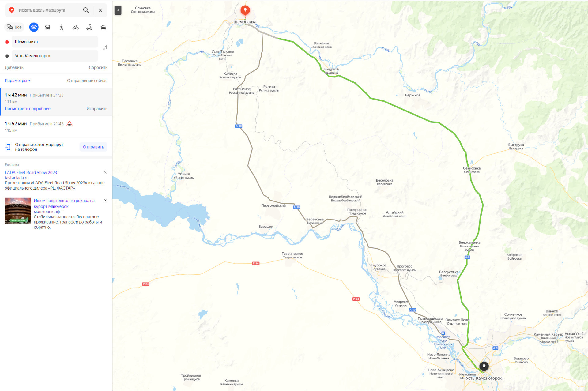Select the 1 ч 42 мин route

[x=56, y=102]
